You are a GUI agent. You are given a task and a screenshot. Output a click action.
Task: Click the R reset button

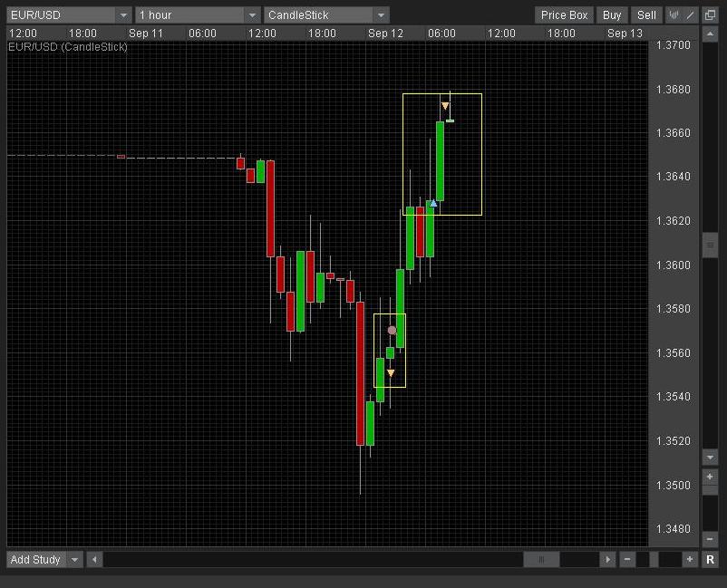point(710,560)
